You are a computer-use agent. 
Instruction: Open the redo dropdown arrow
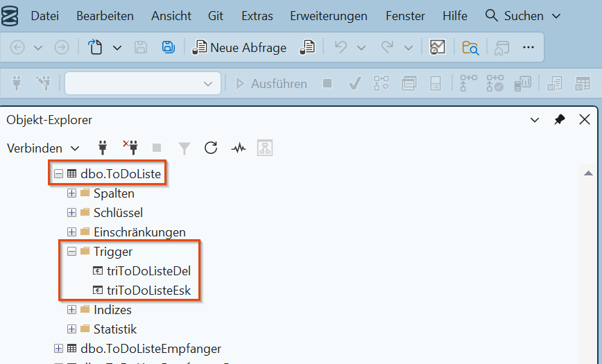click(x=409, y=48)
